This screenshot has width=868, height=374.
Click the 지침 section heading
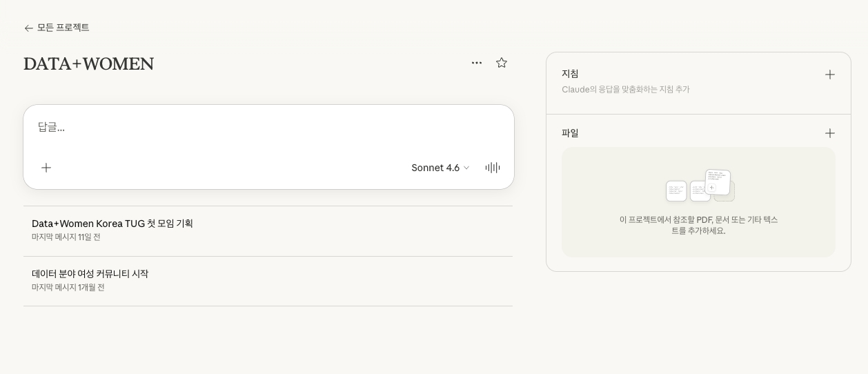[x=570, y=74]
